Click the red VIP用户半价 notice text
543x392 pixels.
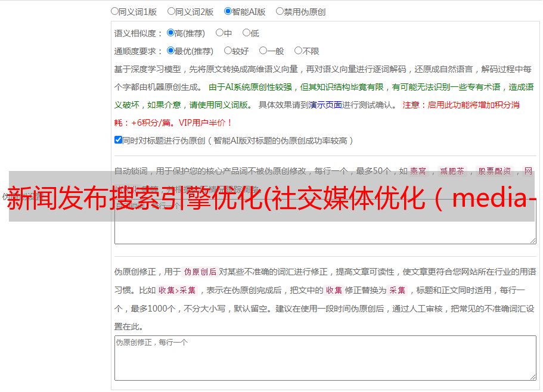point(205,123)
